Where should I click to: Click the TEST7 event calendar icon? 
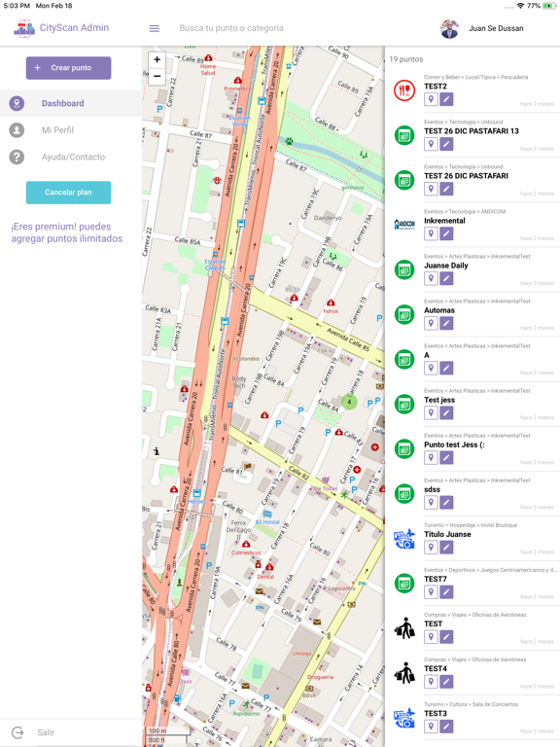(x=404, y=584)
